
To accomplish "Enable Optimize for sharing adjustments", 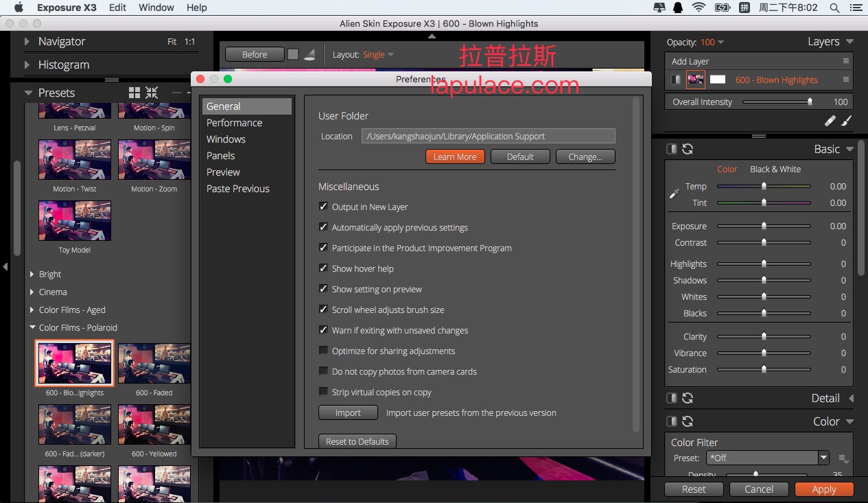I will pyautogui.click(x=323, y=351).
